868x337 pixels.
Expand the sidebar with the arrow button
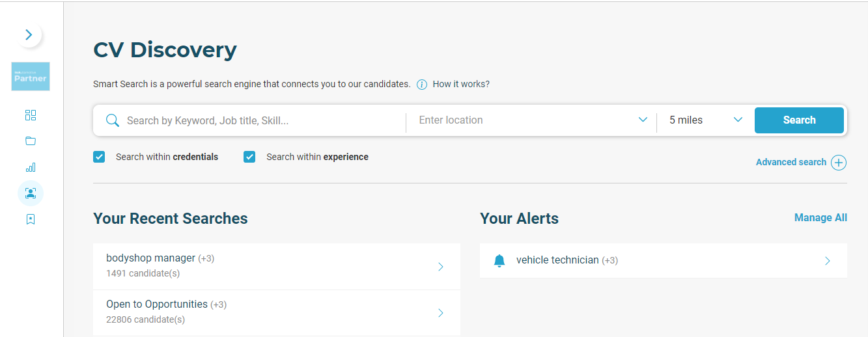(29, 35)
